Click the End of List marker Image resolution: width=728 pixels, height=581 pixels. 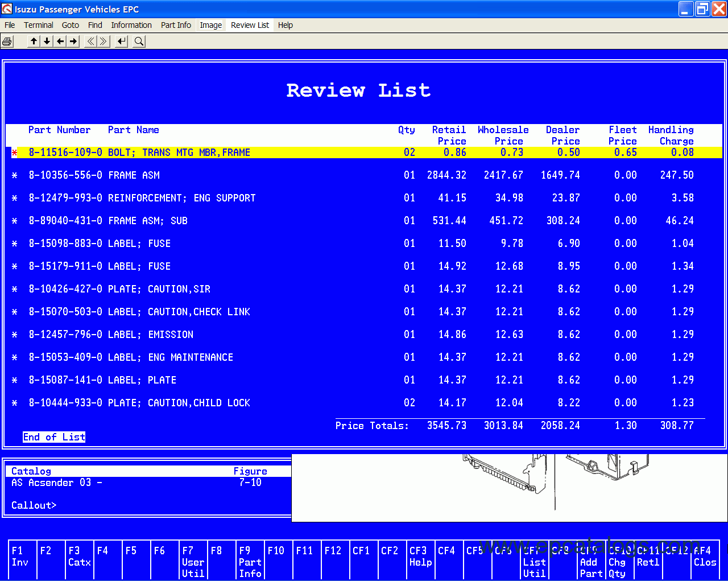click(54, 437)
